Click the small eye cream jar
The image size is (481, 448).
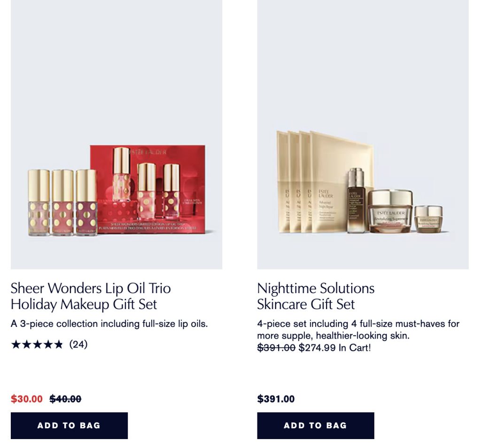(428, 219)
